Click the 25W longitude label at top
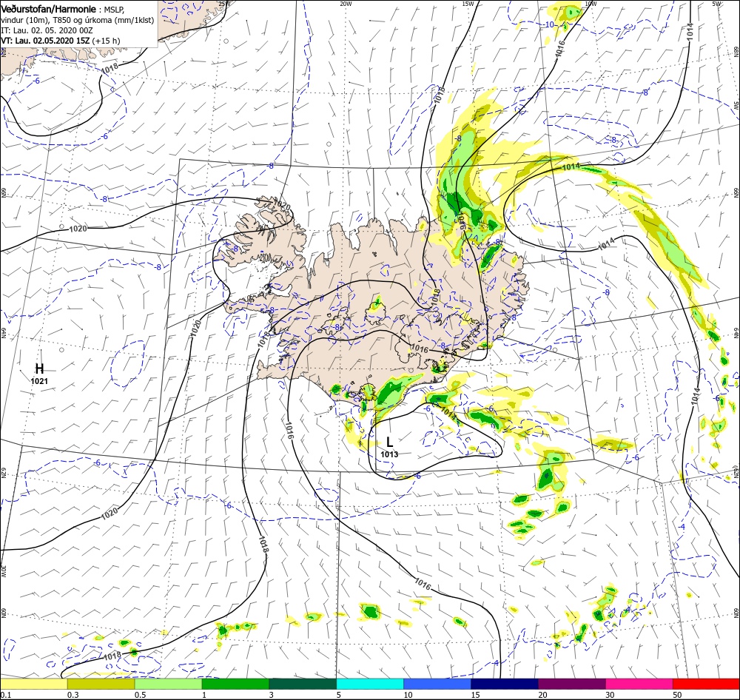 tap(224, 4)
